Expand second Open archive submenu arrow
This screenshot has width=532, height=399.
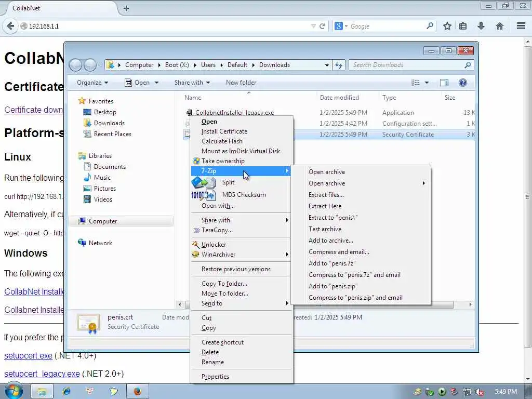coord(423,183)
